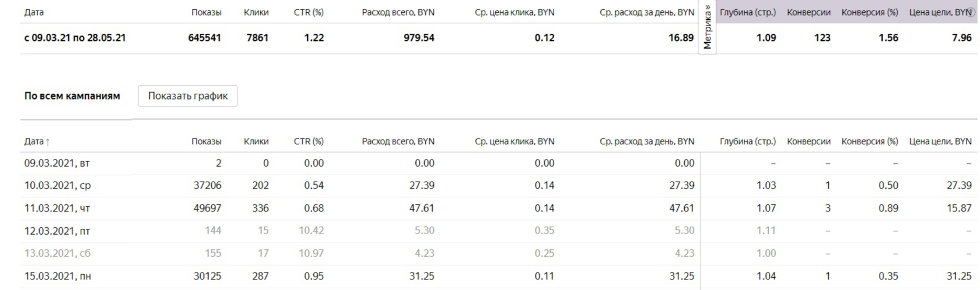Screen dimensions: 980x290
Task: Click Конверсия (%) header in lower table
Action: click(x=870, y=142)
